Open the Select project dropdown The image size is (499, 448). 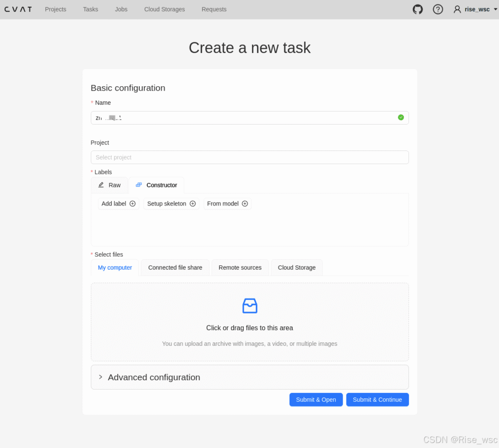point(250,157)
